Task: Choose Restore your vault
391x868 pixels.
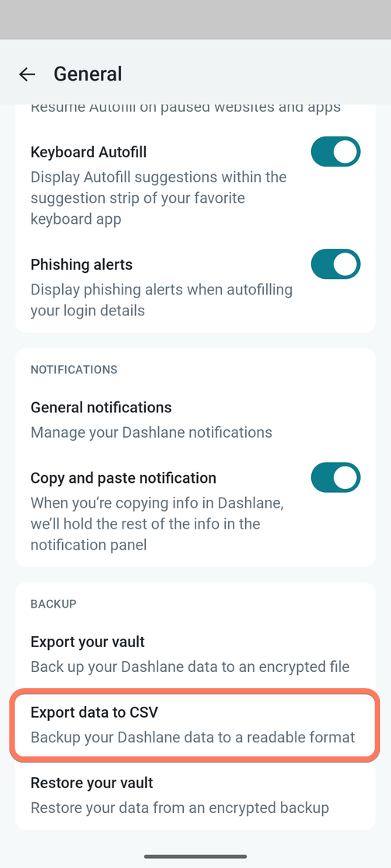Action: click(x=195, y=795)
